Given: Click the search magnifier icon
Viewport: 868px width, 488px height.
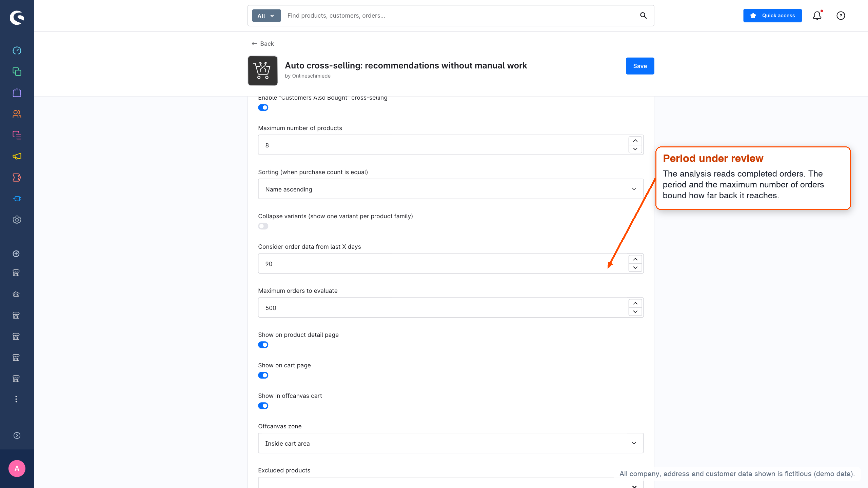Looking at the screenshot, I should [x=643, y=16].
